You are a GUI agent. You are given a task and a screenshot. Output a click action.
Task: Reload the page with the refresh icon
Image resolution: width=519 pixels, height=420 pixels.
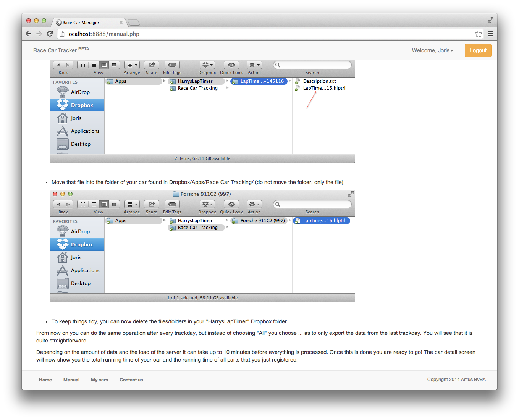pos(50,34)
